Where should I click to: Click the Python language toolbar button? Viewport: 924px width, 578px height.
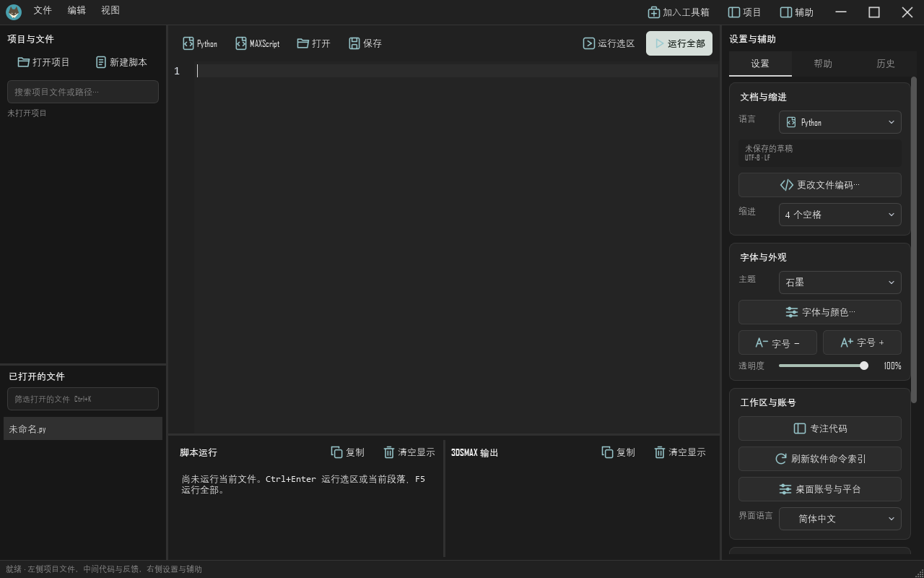[x=200, y=43]
